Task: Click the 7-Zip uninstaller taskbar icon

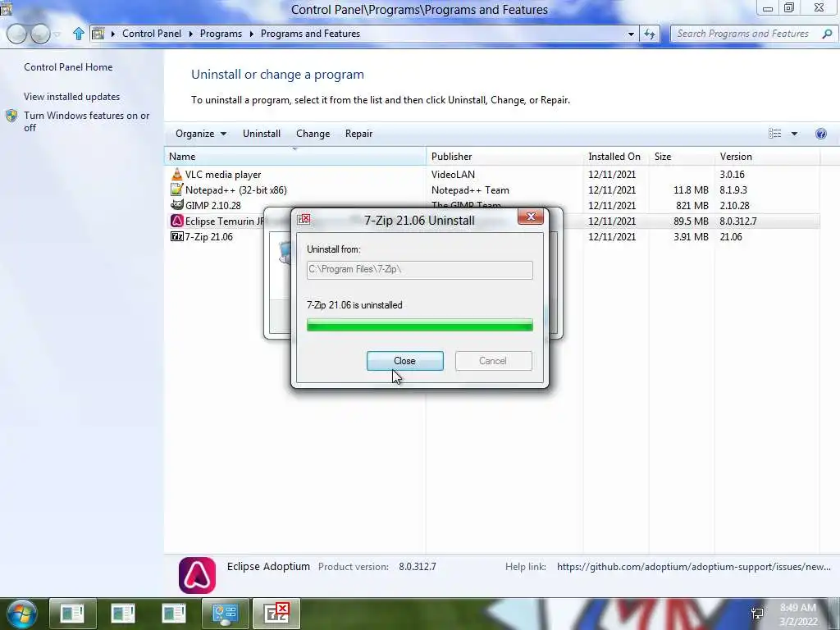Action: (x=276, y=614)
